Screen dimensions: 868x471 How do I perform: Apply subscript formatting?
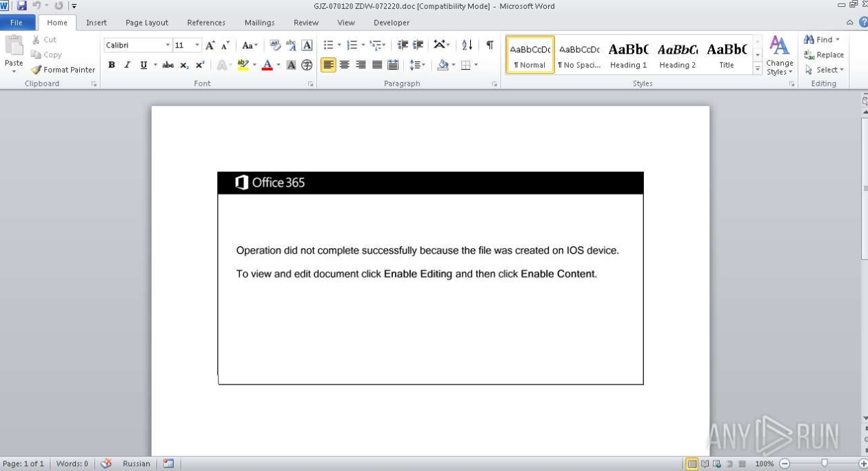184,65
